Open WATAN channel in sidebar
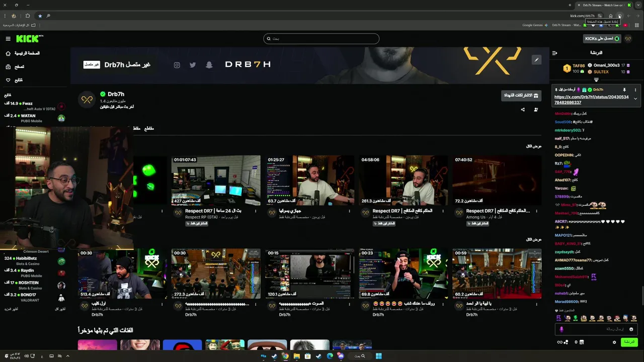 (x=34, y=118)
